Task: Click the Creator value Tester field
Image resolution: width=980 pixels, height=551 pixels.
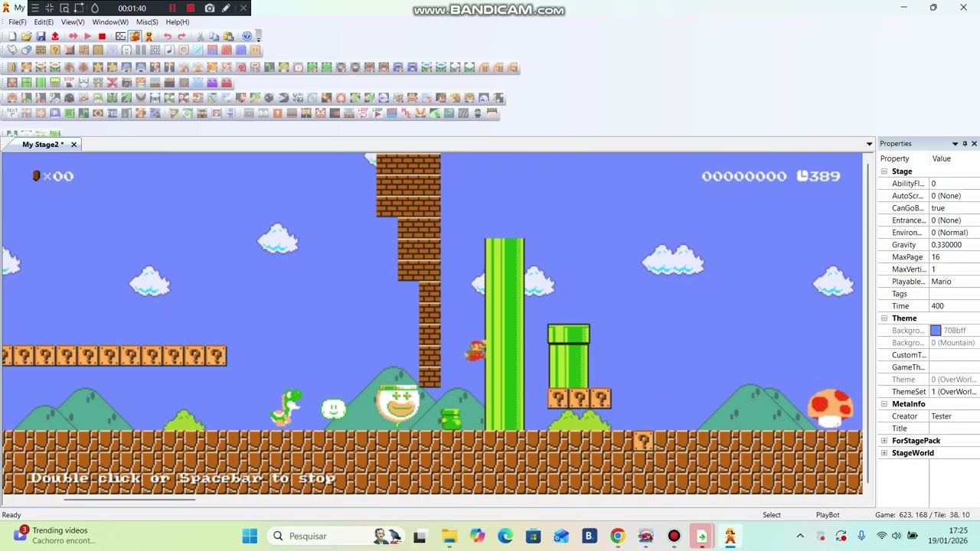Action: tap(955, 416)
